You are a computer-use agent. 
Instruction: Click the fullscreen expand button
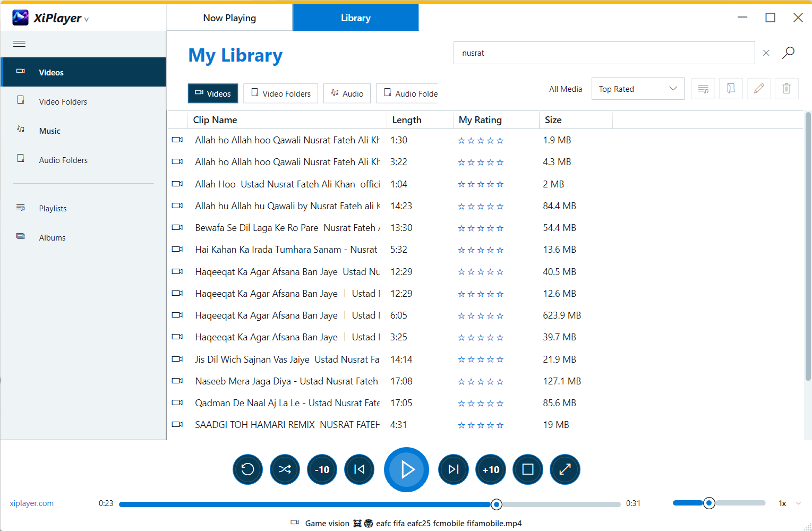coord(565,469)
